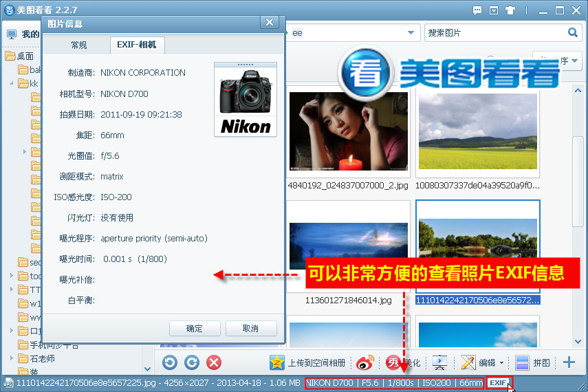This screenshot has height=392, width=588.
Task: Select the yellow field landscape thumbnail
Action: (x=478, y=131)
